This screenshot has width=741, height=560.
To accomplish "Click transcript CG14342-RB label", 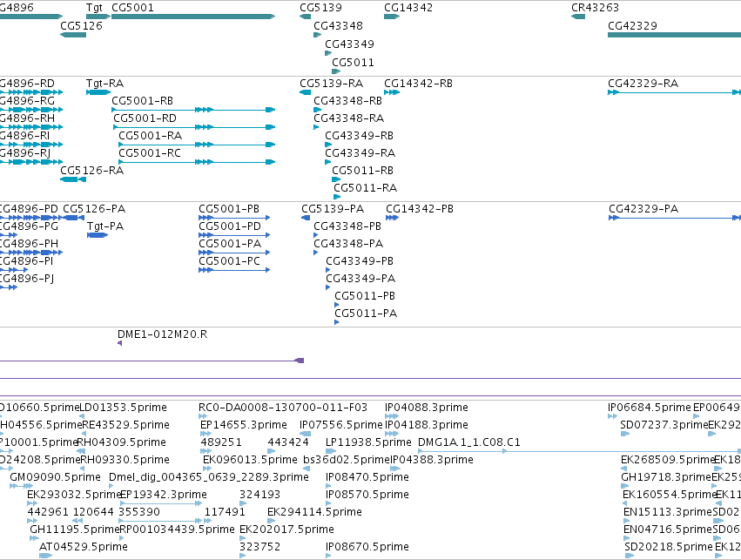I will click(x=418, y=84).
